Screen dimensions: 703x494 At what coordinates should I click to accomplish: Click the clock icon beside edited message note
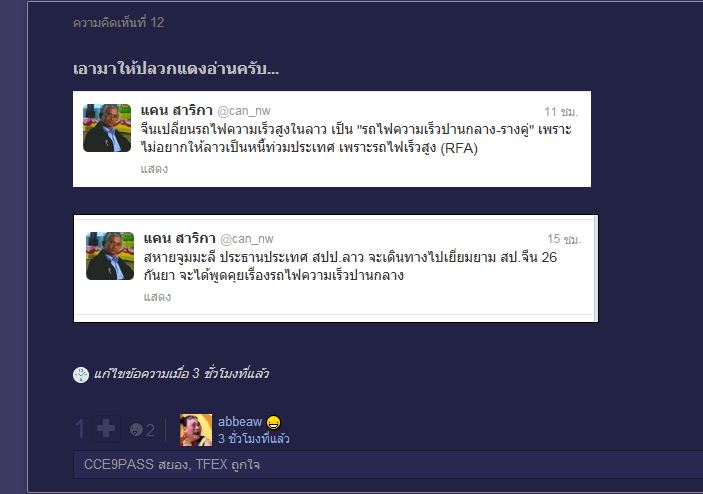(x=81, y=375)
